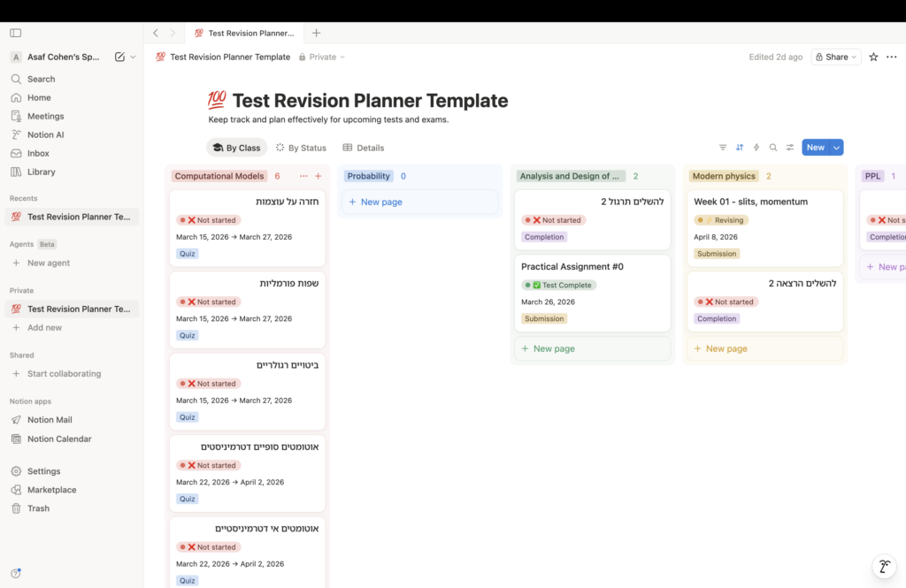The width and height of the screenshot is (906, 588).
Task: Click the filter icon in the database toolbar
Action: 722,148
